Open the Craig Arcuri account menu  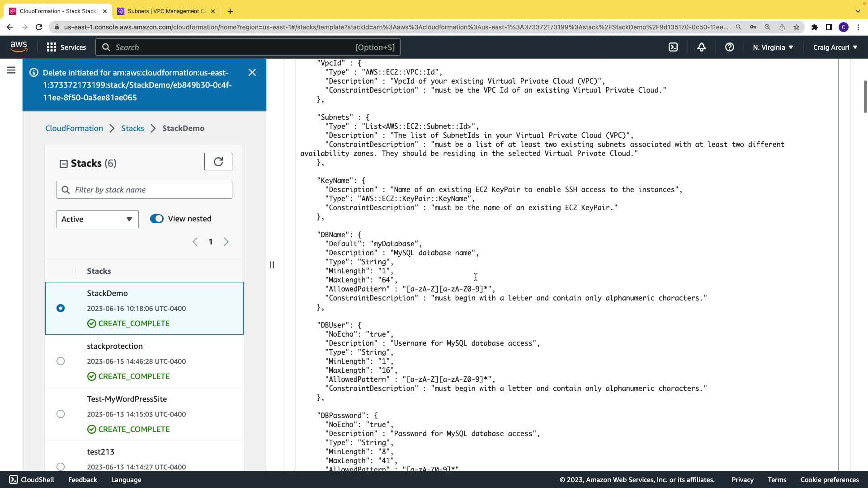[x=835, y=47]
